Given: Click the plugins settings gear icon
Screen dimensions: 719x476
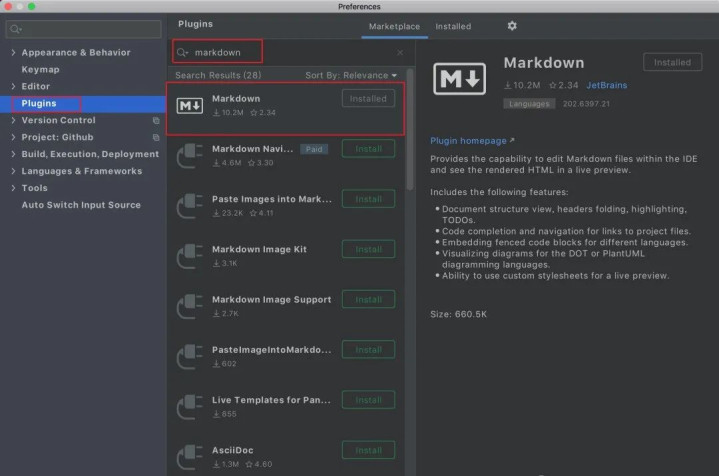Looking at the screenshot, I should pyautogui.click(x=512, y=25).
